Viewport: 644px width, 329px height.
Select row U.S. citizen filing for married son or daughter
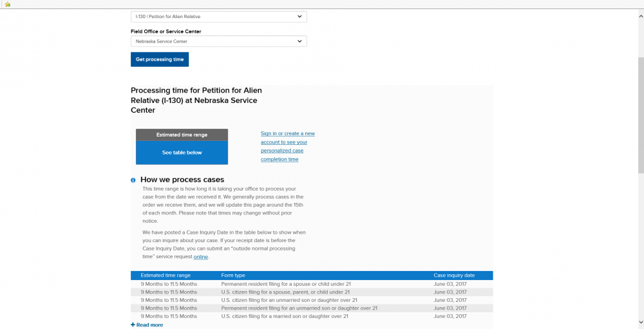[312, 316]
